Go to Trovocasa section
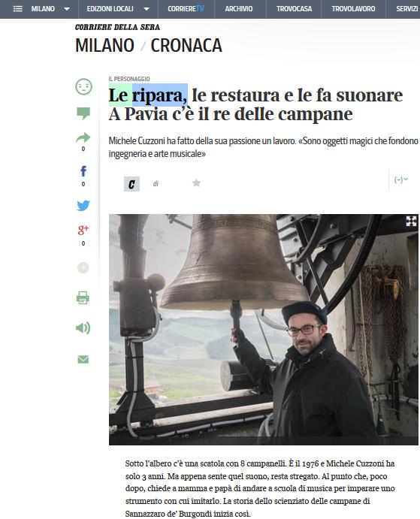The height and width of the screenshot is (519, 420). 294,9
